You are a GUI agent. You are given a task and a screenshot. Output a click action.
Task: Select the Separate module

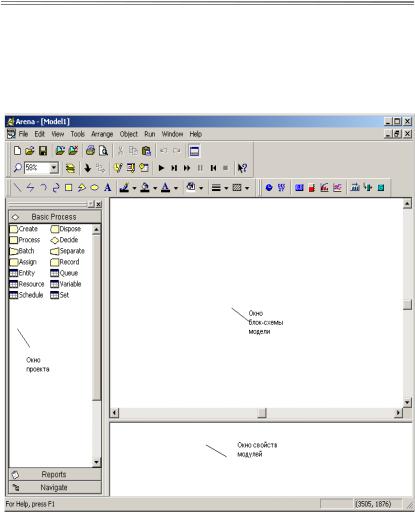tap(67, 251)
